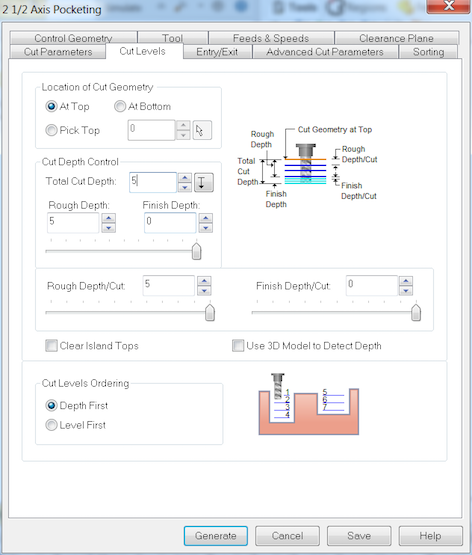This screenshot has width=472, height=555.
Task: Enable Use 3D Model to Detect Depth
Action: pos(238,345)
